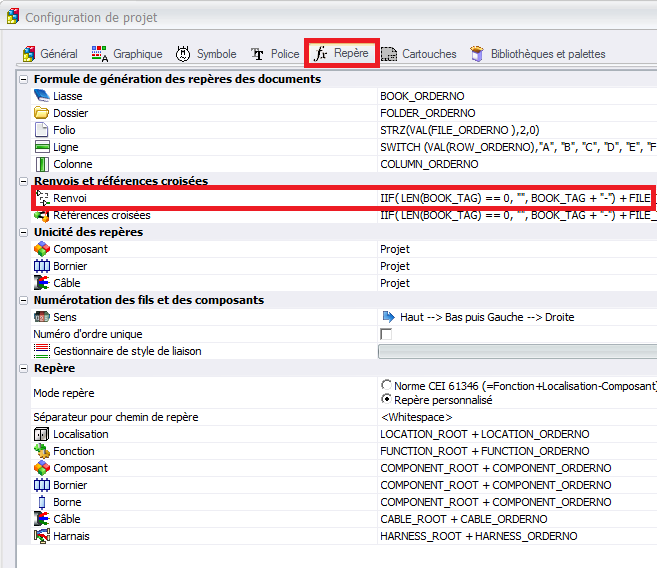Click the Harnais harness icon
The width and height of the screenshot is (657, 568).
(x=41, y=536)
